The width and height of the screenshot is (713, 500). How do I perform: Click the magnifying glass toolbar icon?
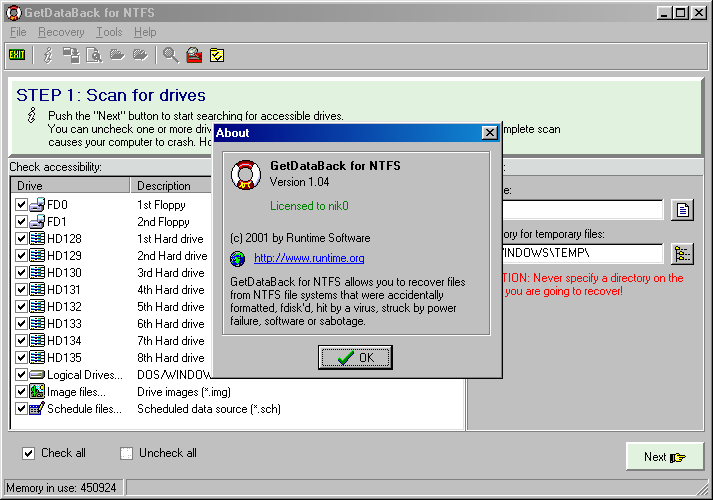click(x=170, y=55)
